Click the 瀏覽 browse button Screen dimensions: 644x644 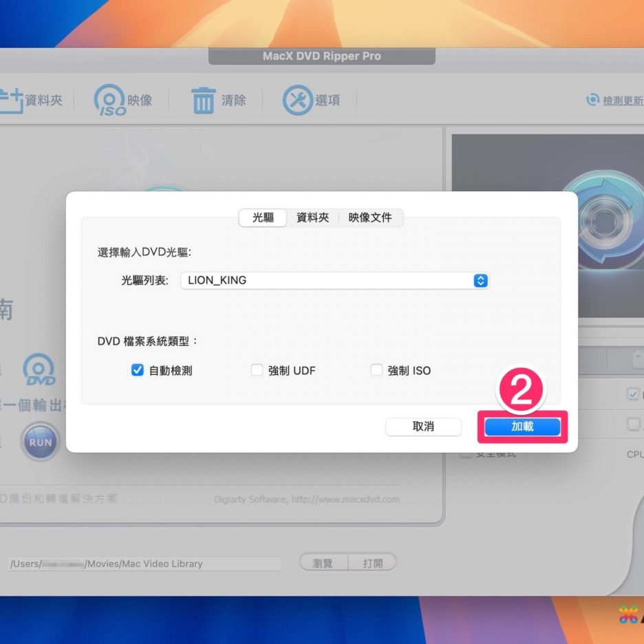[323, 563]
